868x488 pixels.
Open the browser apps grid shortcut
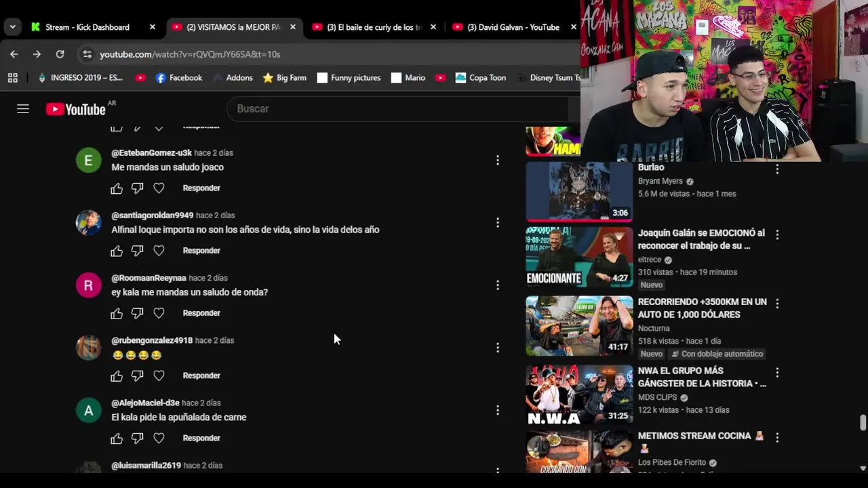click(x=12, y=78)
